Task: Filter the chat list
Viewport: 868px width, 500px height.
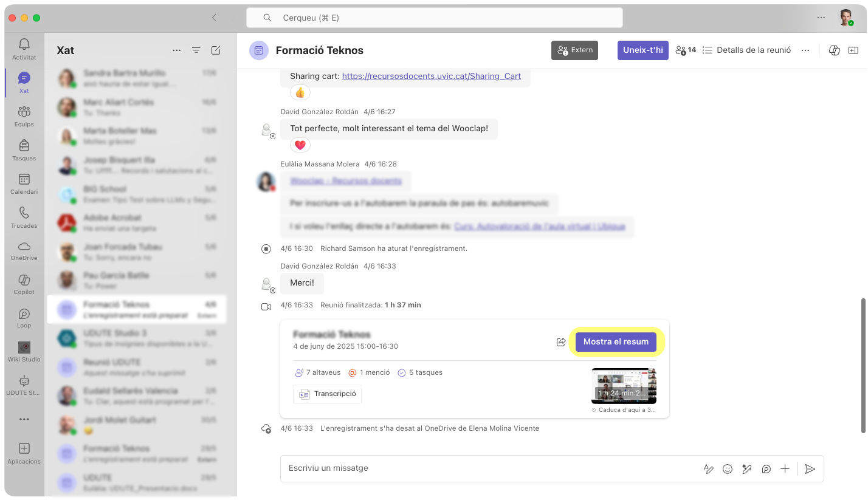Action: pos(196,50)
